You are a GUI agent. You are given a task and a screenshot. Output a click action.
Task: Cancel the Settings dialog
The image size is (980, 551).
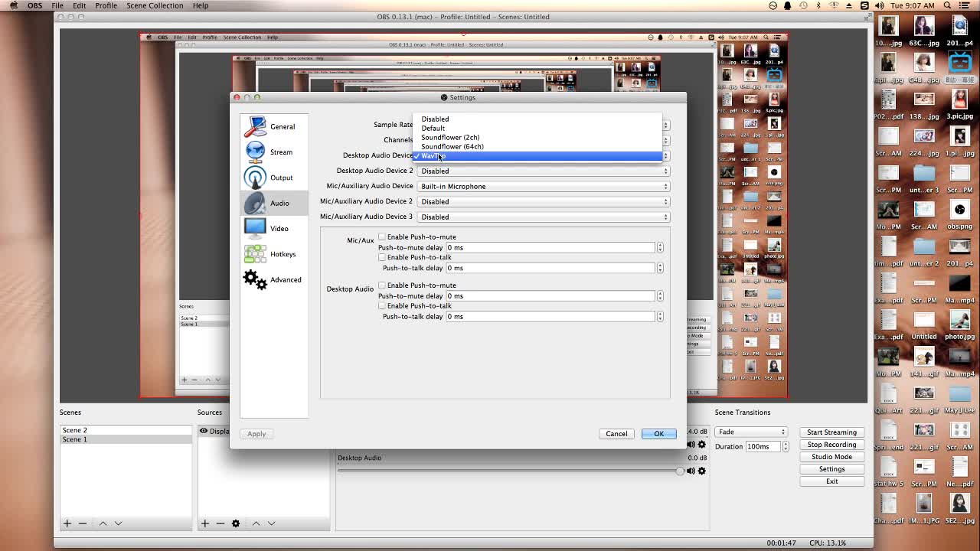[616, 434]
